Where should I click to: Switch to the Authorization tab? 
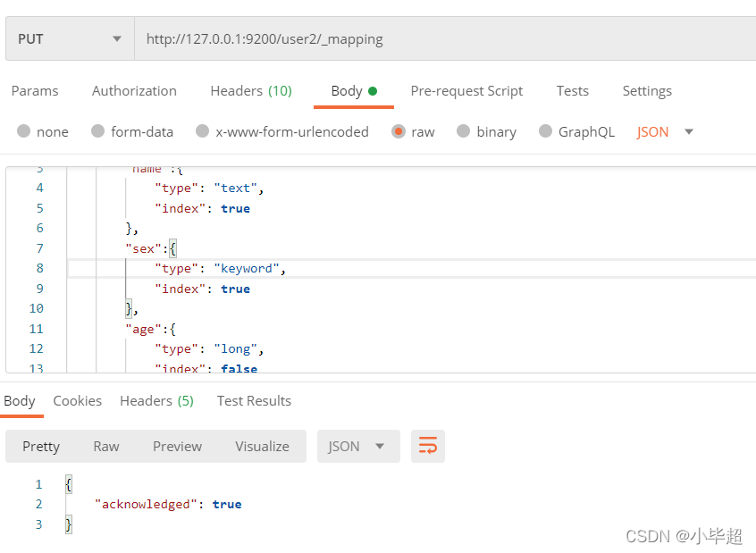pos(134,90)
